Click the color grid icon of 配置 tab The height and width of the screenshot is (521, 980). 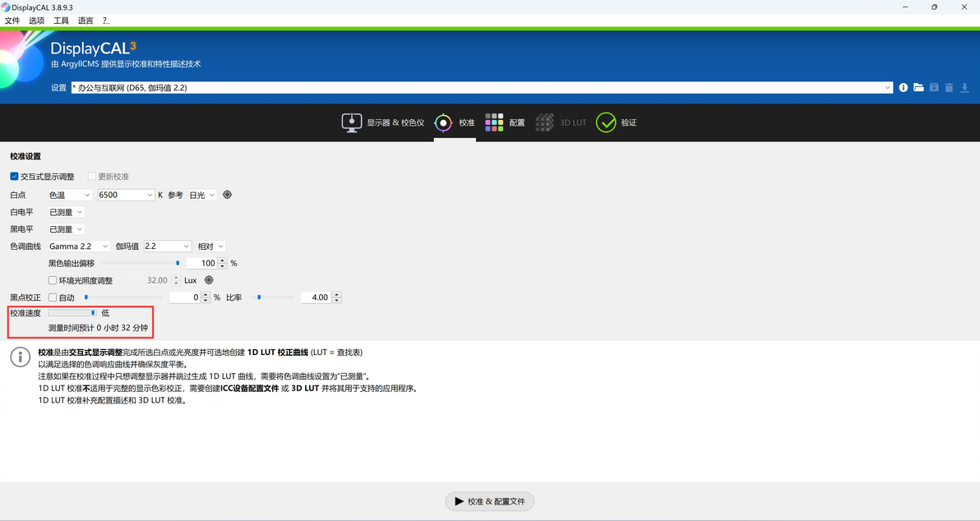pos(494,122)
